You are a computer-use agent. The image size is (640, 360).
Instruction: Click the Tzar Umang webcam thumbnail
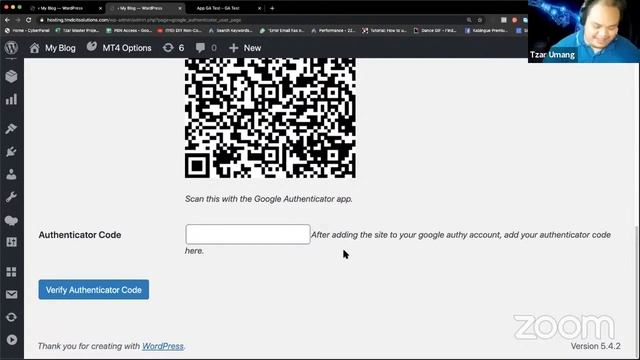[x=584, y=31]
